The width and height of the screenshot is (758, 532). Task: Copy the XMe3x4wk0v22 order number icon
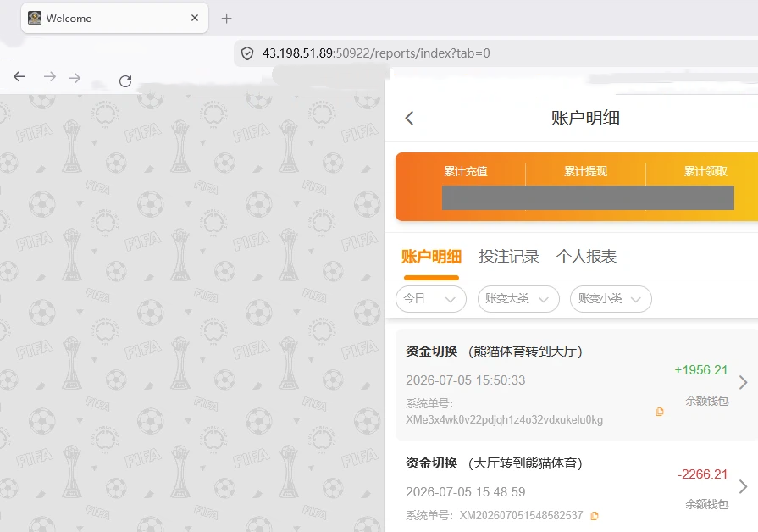[660, 412]
